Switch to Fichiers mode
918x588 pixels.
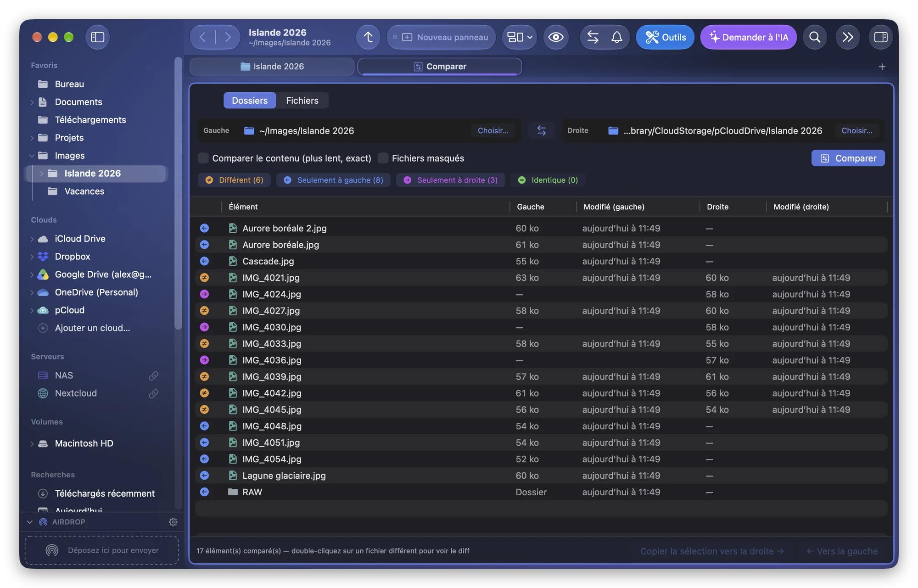point(302,101)
